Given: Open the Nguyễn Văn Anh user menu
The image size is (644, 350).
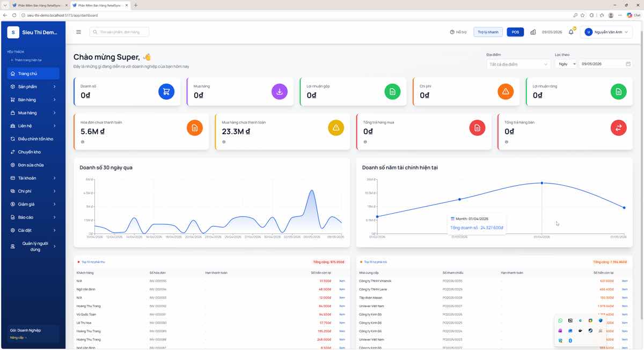Looking at the screenshot, I should click(x=606, y=32).
